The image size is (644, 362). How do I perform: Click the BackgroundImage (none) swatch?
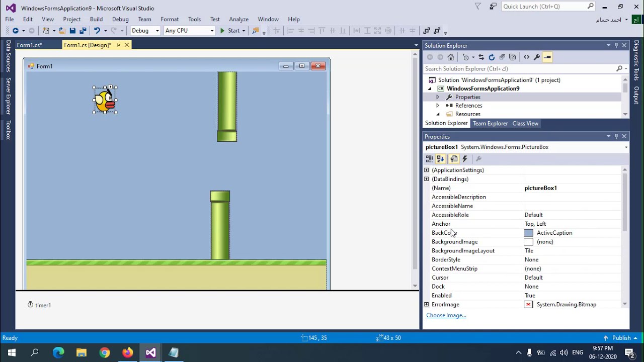pos(528,242)
